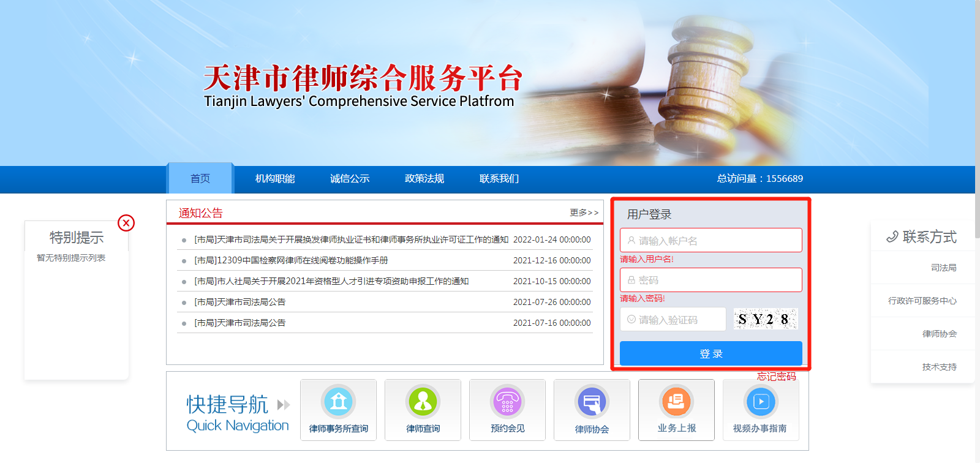The height and width of the screenshot is (463, 980).
Task: Refresh the SY28 captcha image
Action: pyautogui.click(x=766, y=319)
